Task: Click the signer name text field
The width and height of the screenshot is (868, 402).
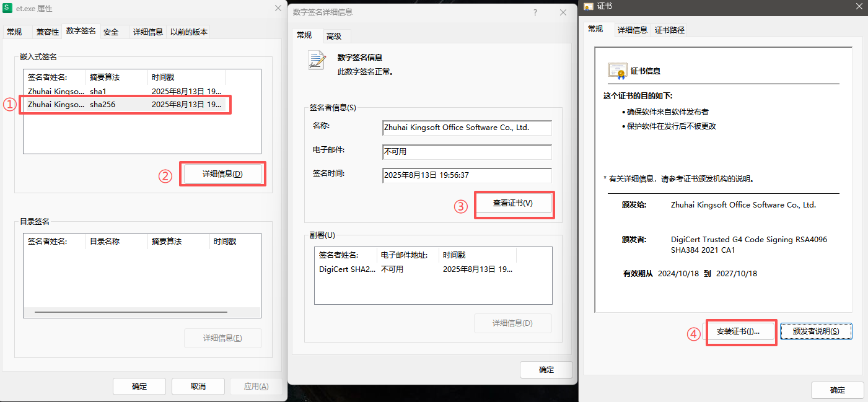Action: [467, 128]
